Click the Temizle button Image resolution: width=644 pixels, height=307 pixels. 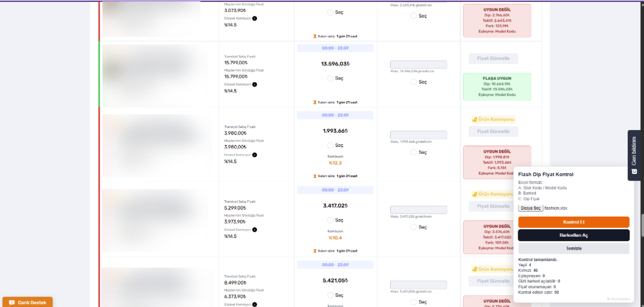574,249
